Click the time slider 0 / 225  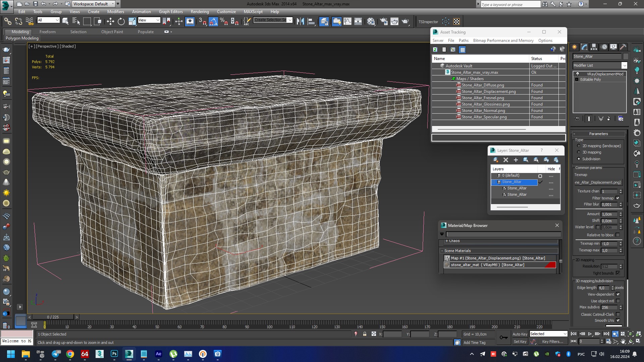[x=53, y=317]
